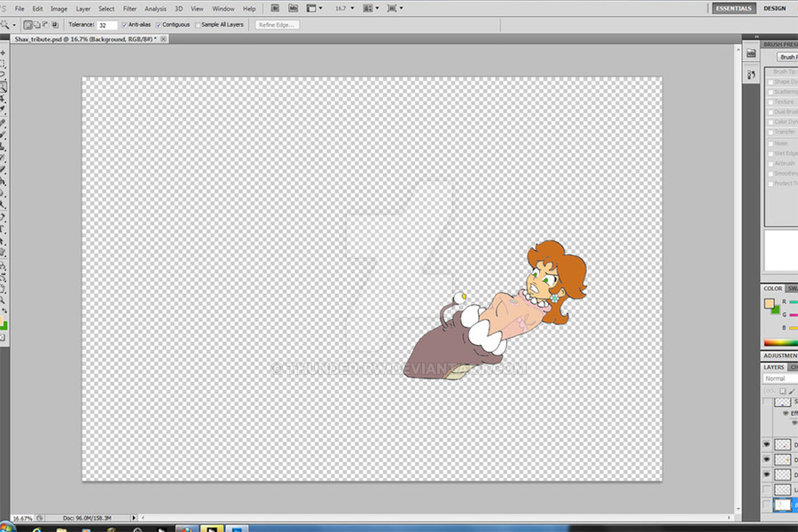This screenshot has width=798, height=532.
Task: Select the Shax_tribute.psd document tab
Action: 85,39
